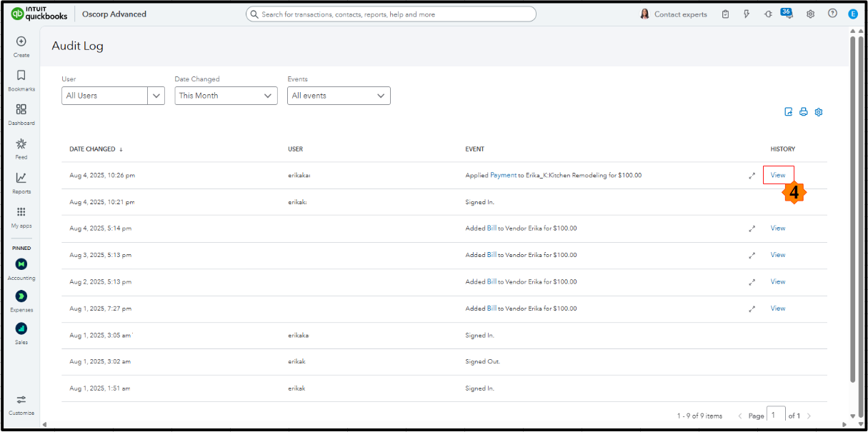
Task: Open the Dashboard icon in sidebar
Action: [x=21, y=110]
